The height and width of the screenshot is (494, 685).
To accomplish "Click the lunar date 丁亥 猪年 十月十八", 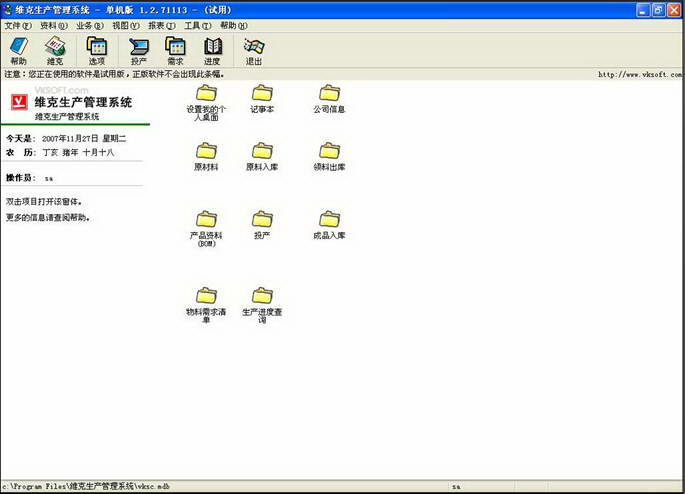I will coord(78,152).
